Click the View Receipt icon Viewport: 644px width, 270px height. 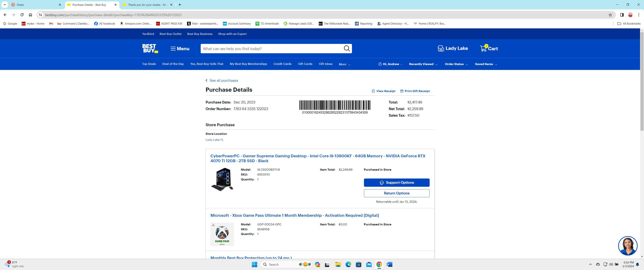tap(373, 91)
